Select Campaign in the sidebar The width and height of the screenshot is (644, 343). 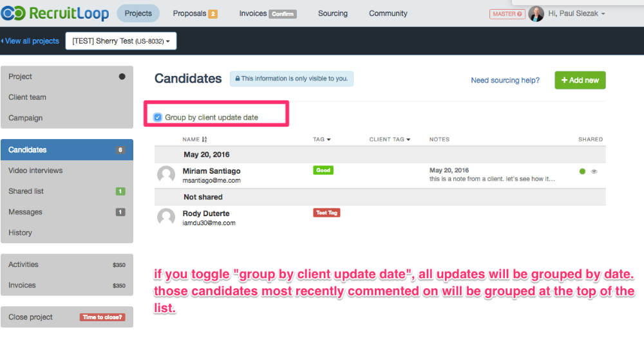67,118
